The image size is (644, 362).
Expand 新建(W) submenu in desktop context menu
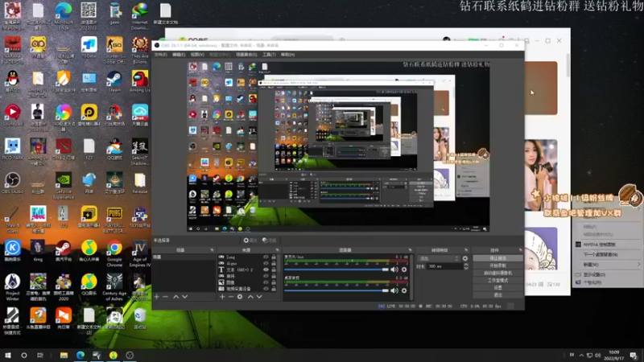tap(609, 265)
